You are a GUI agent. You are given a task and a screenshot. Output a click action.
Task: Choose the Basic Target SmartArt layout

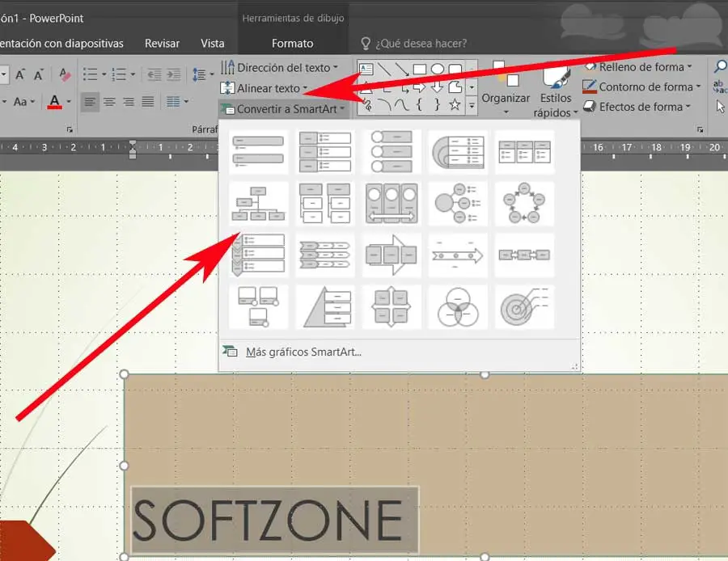524,307
